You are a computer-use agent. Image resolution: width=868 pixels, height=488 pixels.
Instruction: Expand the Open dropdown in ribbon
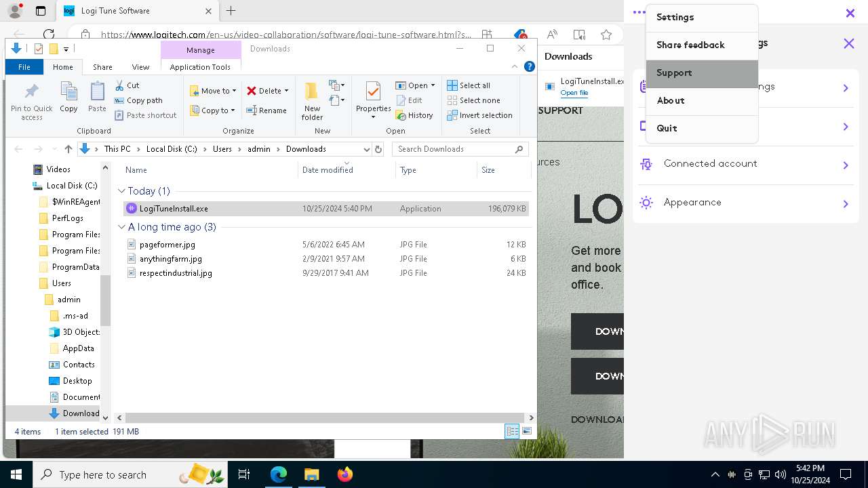tap(433, 85)
